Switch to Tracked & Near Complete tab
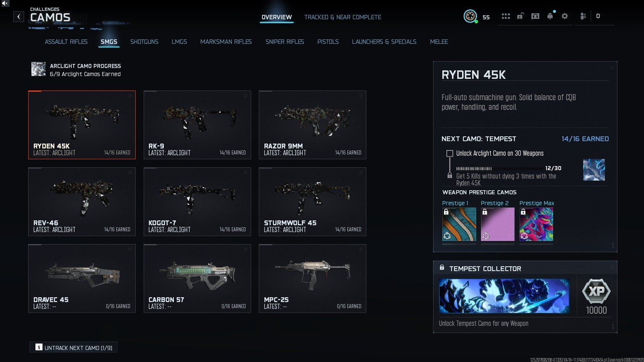 [x=343, y=17]
